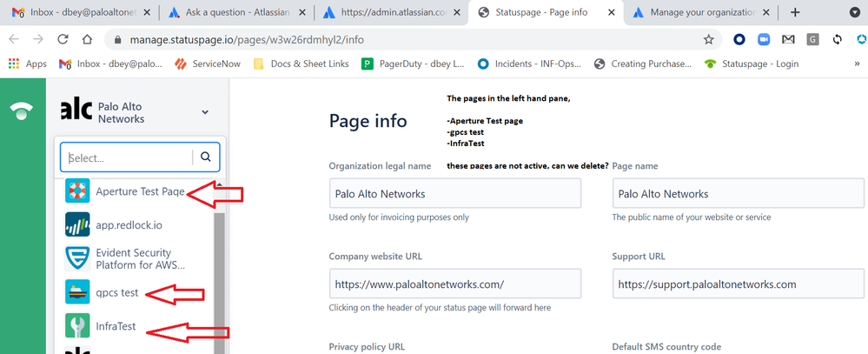Click the Organization legal name field
868x354 pixels.
point(455,193)
